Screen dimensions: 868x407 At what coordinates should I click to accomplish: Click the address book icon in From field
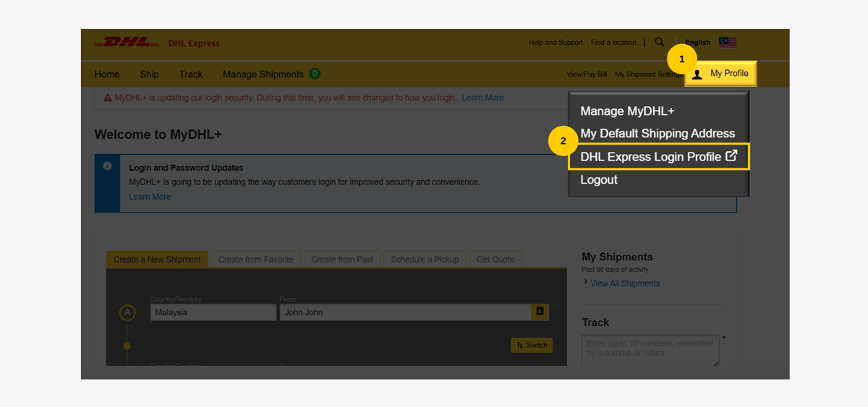pos(540,312)
